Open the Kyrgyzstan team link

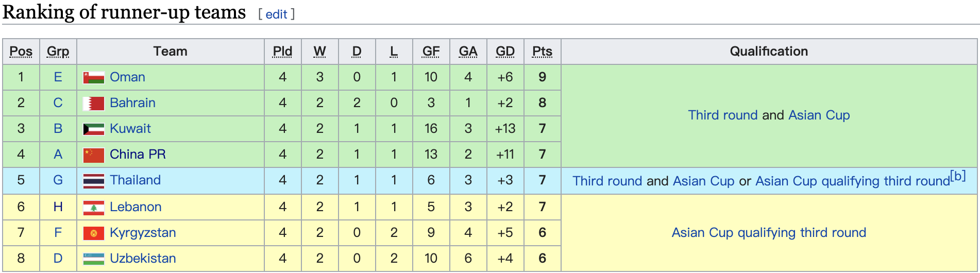(143, 233)
